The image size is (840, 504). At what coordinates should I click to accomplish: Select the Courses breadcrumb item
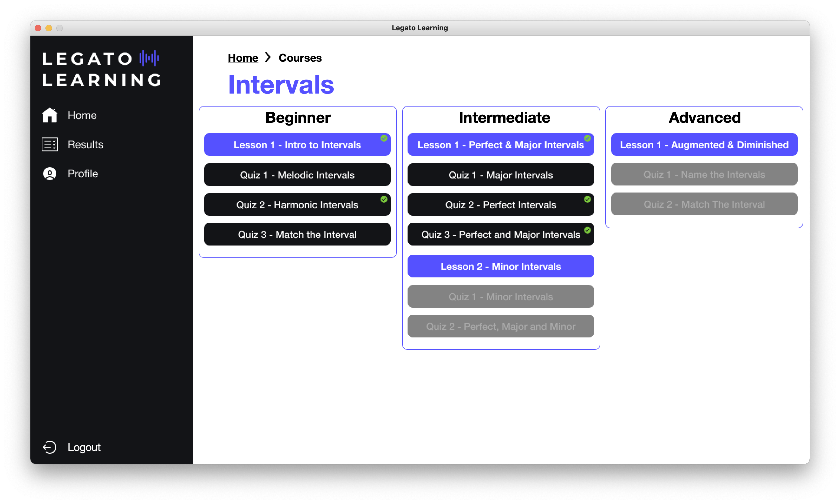click(300, 58)
